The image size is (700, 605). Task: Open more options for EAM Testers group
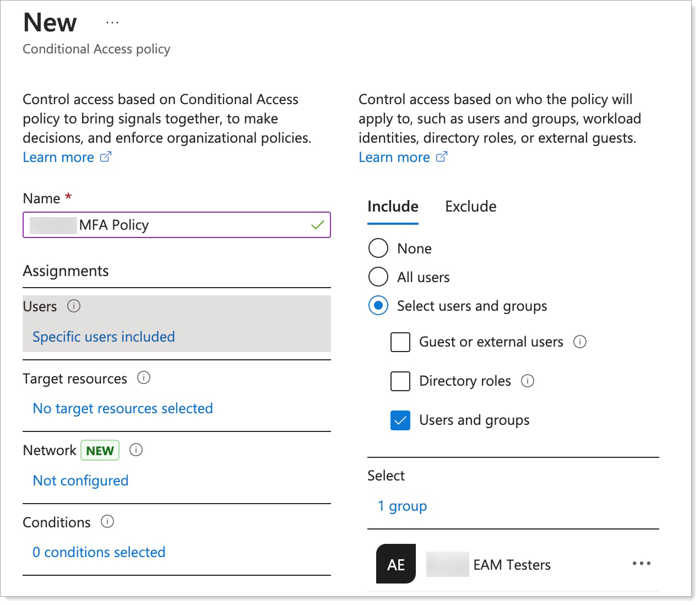tap(641, 564)
